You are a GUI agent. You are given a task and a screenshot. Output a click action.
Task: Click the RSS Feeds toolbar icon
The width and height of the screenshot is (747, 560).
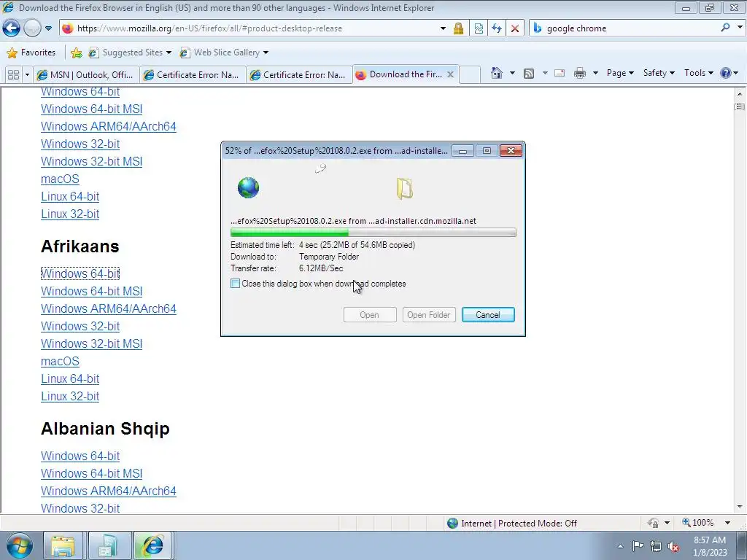click(528, 74)
